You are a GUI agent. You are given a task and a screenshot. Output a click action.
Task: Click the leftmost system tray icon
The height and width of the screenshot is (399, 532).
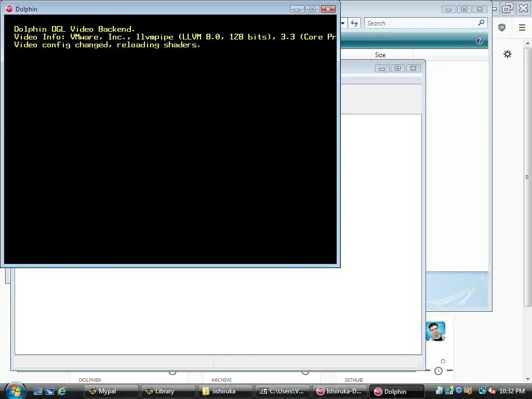439,391
